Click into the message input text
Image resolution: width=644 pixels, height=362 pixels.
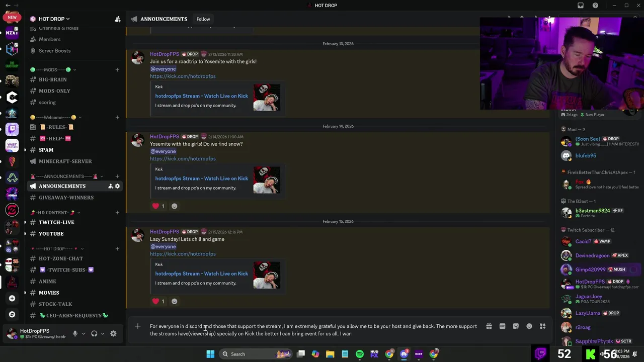[313, 330]
